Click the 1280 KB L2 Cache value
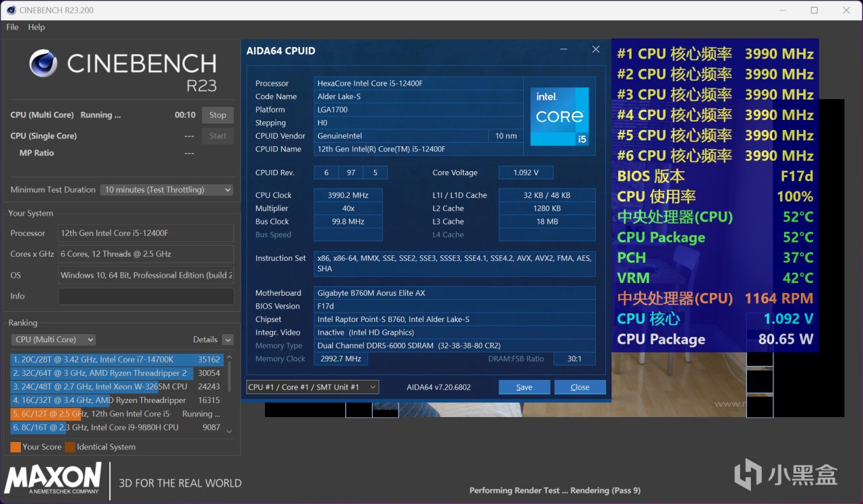Image resolution: width=863 pixels, height=504 pixels. click(547, 209)
